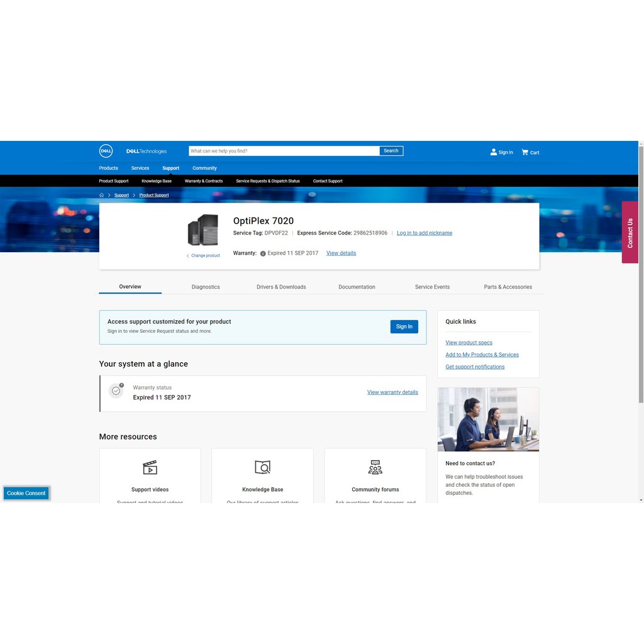This screenshot has height=644, width=644.
Task: Open Warranty & Contracts menu item
Action: tap(204, 181)
